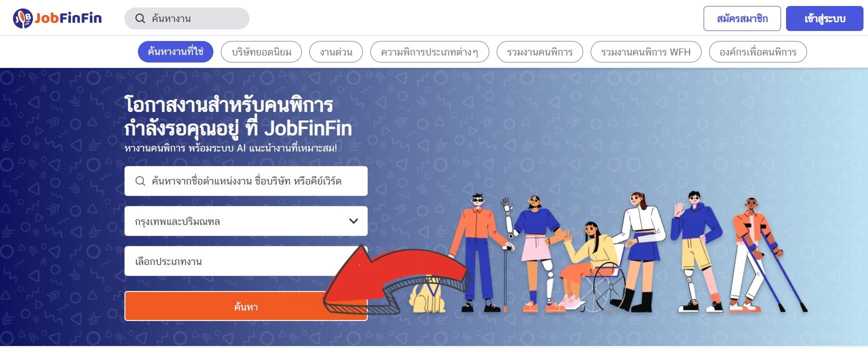Click the chevron arrow in location dropdown
Image resolution: width=868 pixels, height=348 pixels.
coord(353,221)
